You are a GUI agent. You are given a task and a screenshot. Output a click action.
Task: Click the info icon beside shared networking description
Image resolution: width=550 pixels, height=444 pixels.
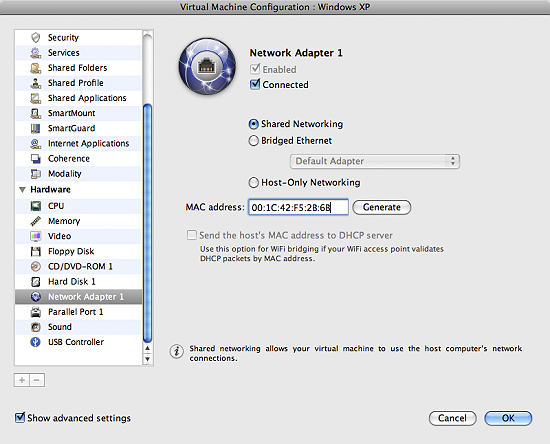pyautogui.click(x=176, y=351)
